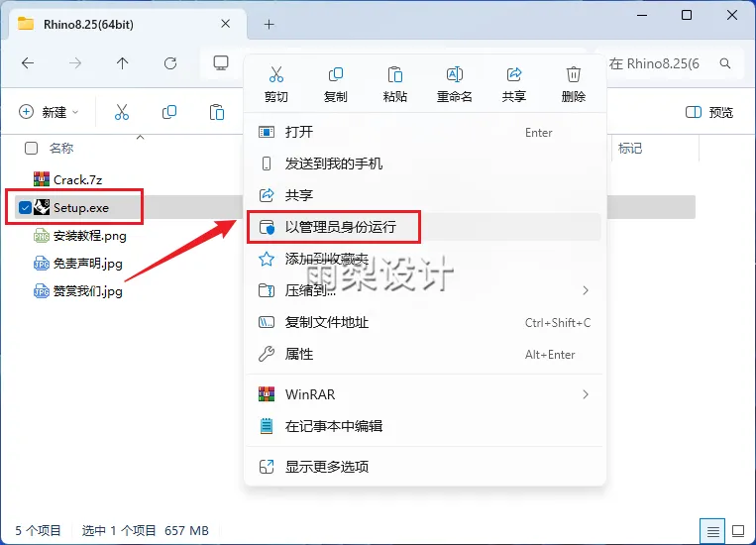Choose 发送到我的手机
Image resolution: width=756 pixels, height=545 pixels.
tap(424, 163)
